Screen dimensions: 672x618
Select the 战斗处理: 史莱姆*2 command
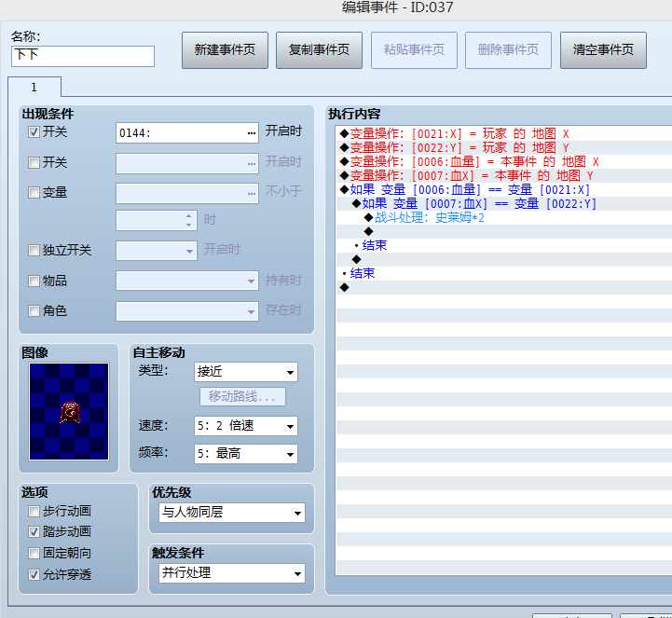[503, 218]
